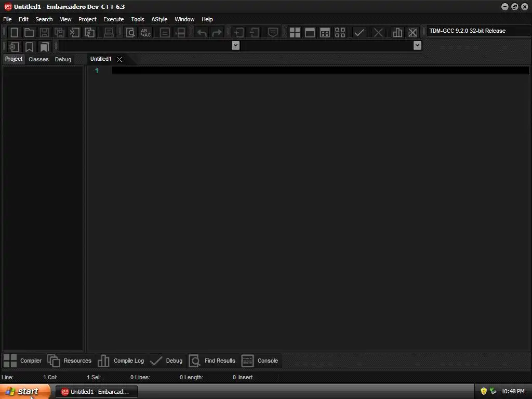
Task: Switch to the Project side tab
Action: (x=14, y=59)
